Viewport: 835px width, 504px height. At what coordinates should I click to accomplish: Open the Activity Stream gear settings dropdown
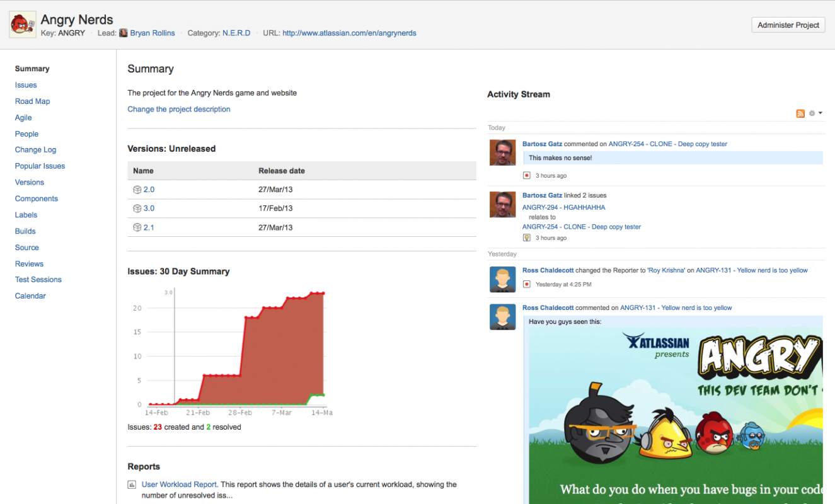click(x=815, y=113)
